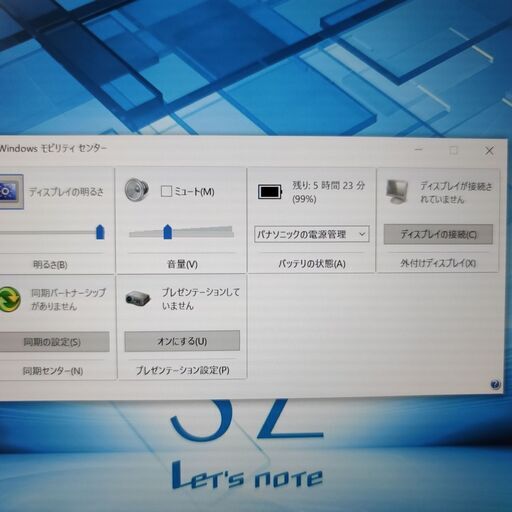The height and width of the screenshot is (512, 512).
Task: Open the パナソニックの電源管理 power plan dropdown
Action: pos(311,234)
